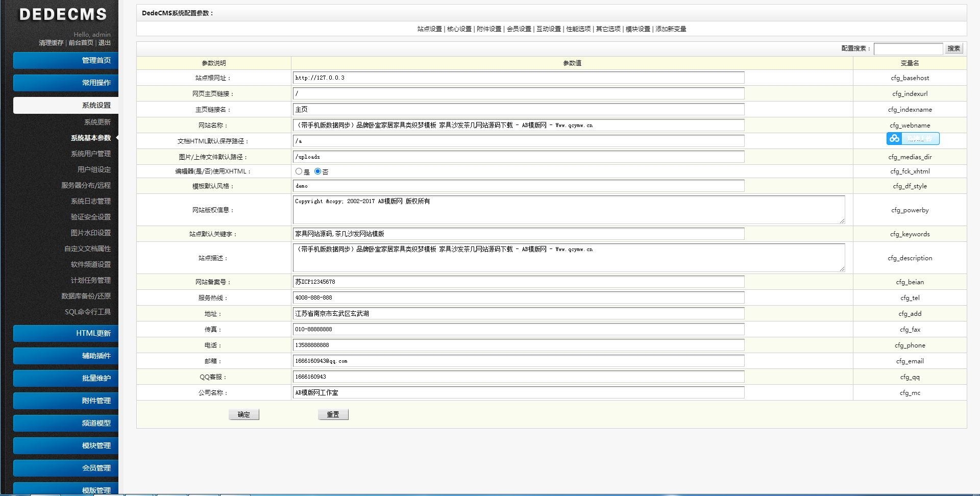Expand the 管理首页 sidebar section
Screen dimensions: 980x496
pyautogui.click(x=66, y=60)
